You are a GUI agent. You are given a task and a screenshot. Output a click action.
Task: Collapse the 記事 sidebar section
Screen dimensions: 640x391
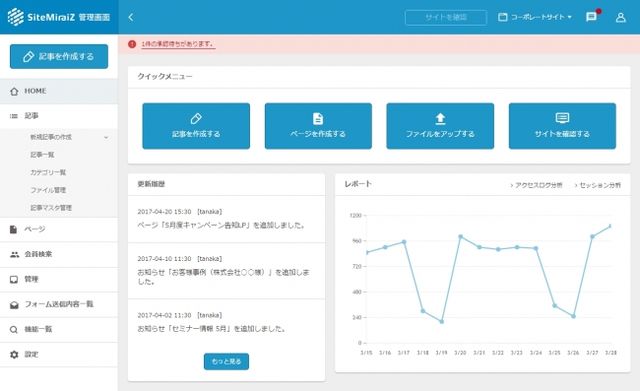[59, 116]
